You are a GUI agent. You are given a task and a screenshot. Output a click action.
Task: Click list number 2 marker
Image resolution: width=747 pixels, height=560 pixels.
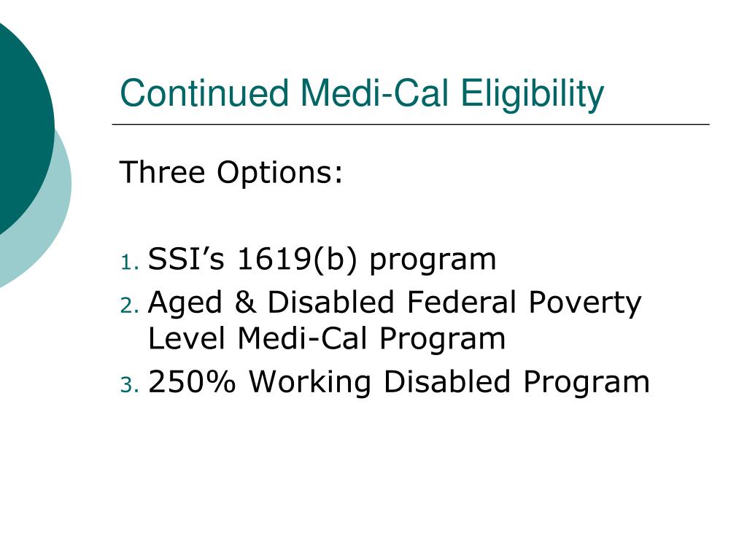(x=130, y=306)
